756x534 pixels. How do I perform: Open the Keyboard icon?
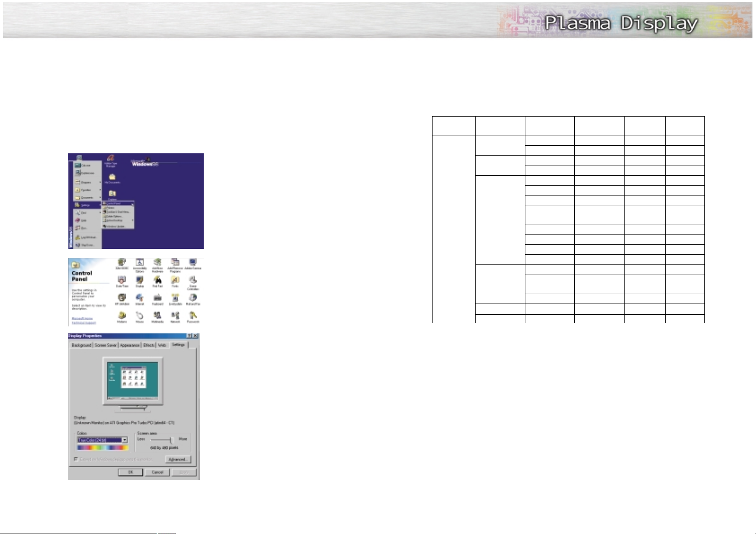(157, 299)
